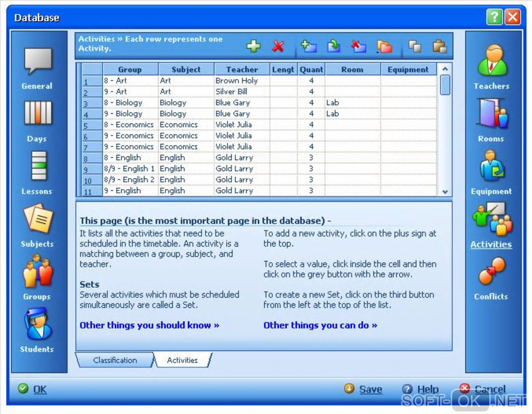532x414 pixels.
Task: Click the '9 - Biology' group cell
Action: point(130,114)
